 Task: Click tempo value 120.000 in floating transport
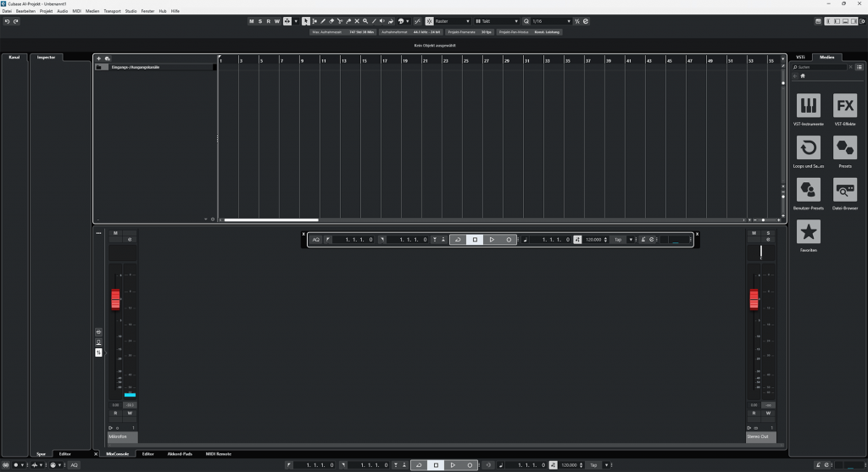point(594,240)
